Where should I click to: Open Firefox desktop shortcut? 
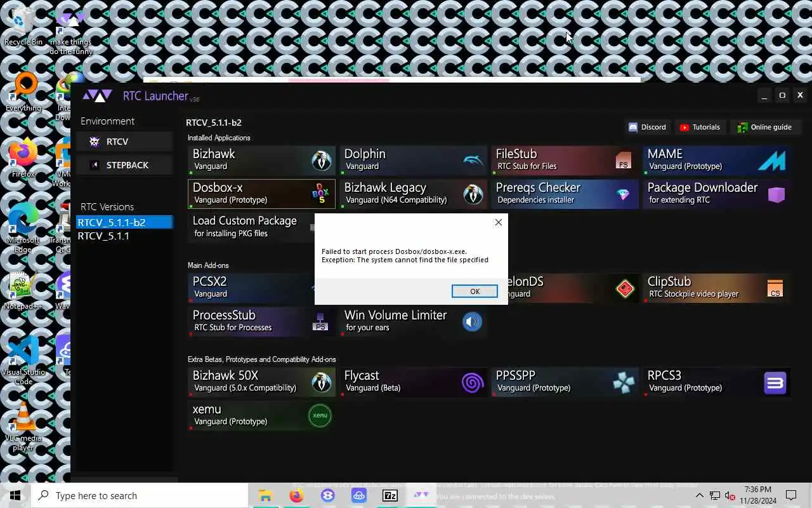23,159
